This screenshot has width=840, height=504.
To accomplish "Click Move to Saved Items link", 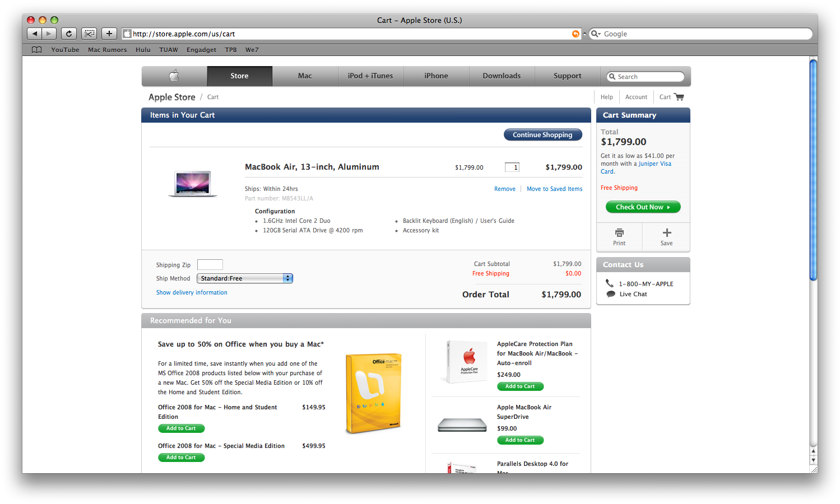I will [554, 189].
